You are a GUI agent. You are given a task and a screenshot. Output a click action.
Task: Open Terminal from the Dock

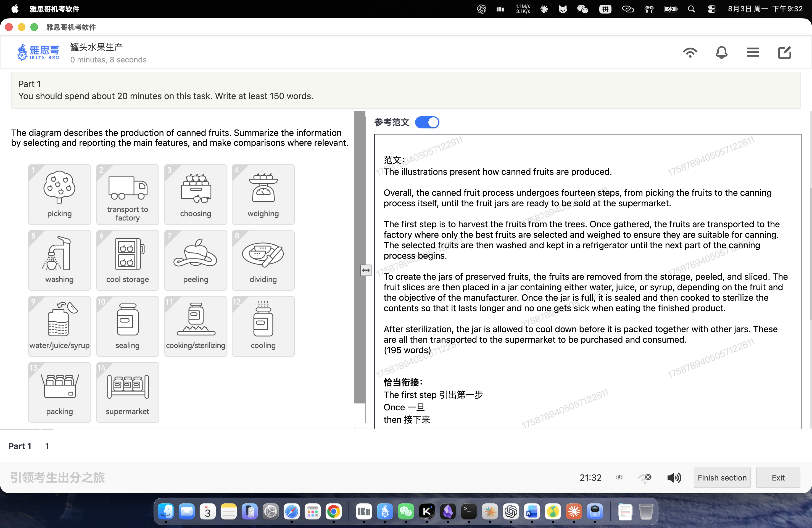pyautogui.click(x=468, y=511)
